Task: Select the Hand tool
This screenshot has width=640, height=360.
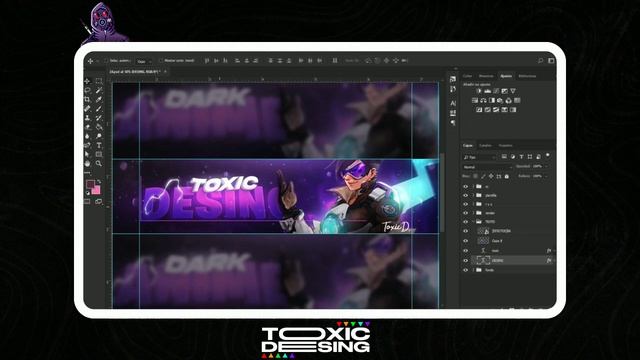Action: click(x=87, y=163)
